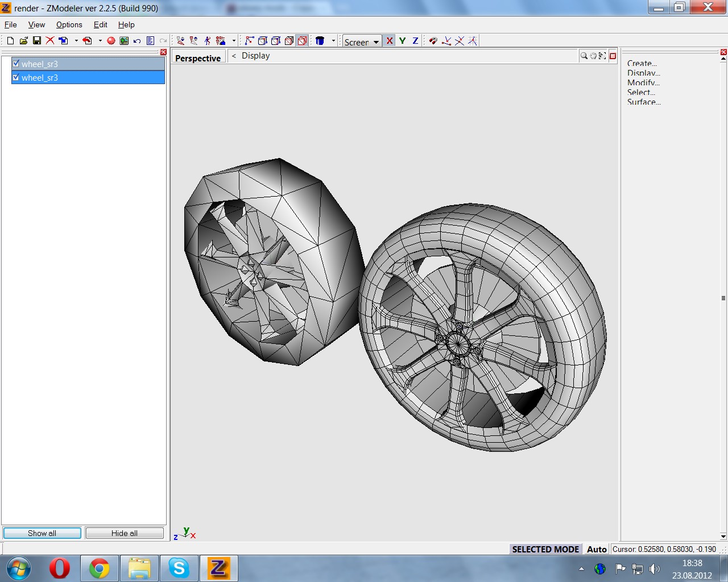Click the Save file floppy disk icon
Viewport: 728px width, 582px height.
pyautogui.click(x=37, y=40)
